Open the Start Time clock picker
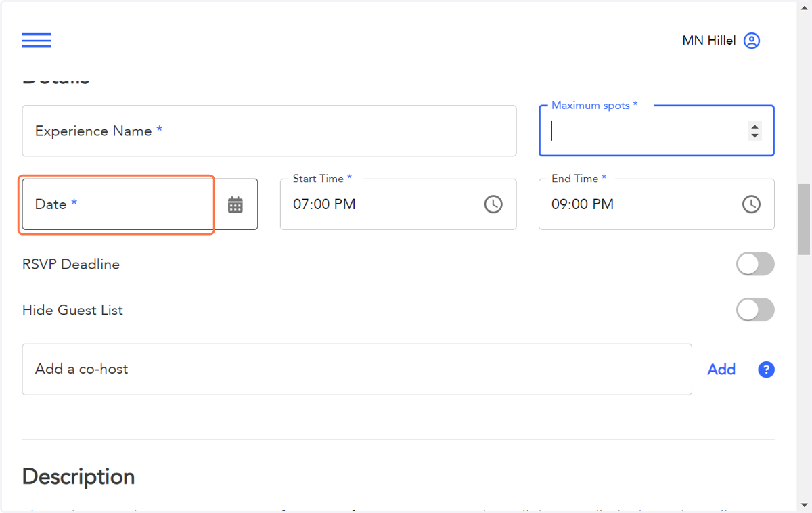Screen dimensions: 812x513 [493, 204]
